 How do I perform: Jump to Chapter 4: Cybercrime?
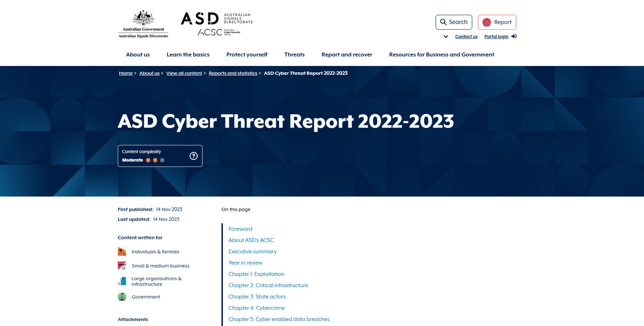(x=257, y=308)
